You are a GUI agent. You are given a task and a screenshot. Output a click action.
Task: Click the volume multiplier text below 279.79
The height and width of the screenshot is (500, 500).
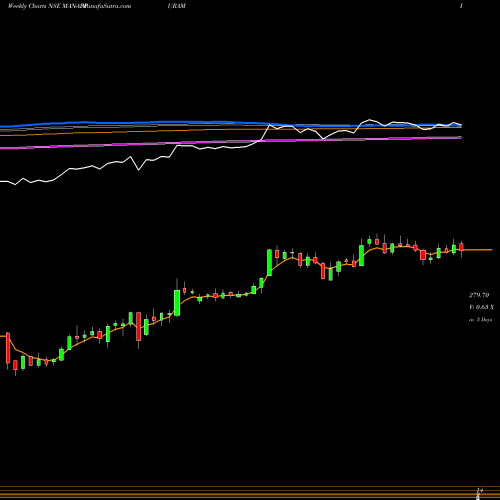(481, 307)
